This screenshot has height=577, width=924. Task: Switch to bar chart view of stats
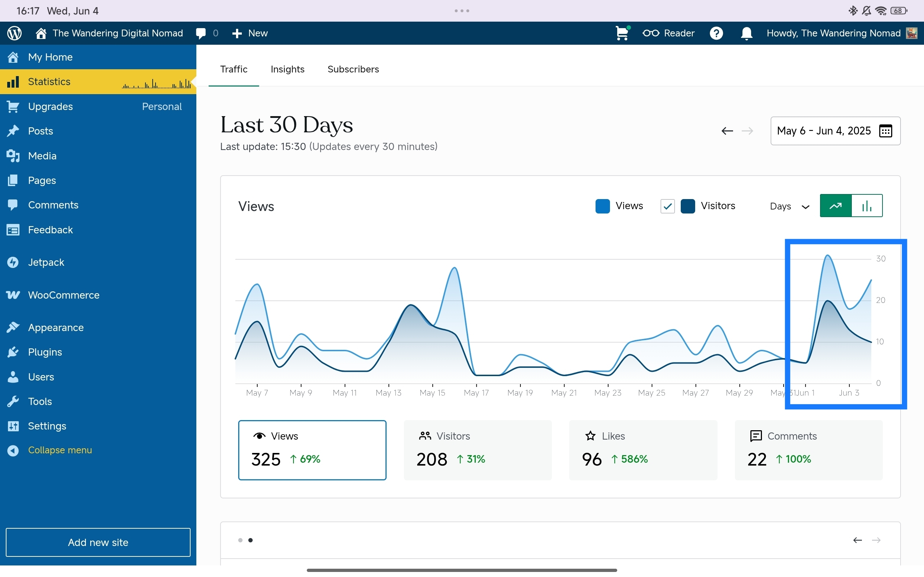click(867, 206)
